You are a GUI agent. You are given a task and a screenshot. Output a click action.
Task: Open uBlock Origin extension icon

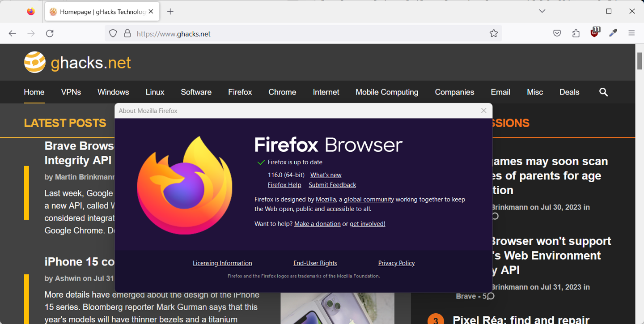[x=594, y=33]
